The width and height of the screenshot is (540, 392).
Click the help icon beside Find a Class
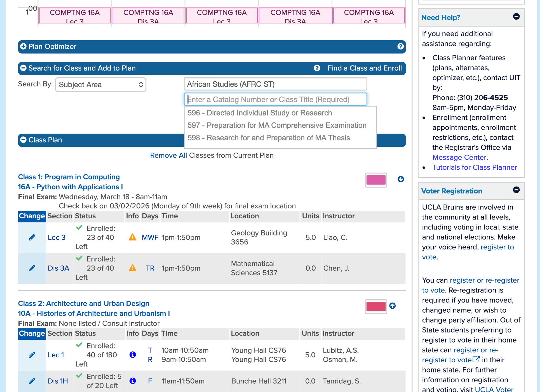point(317,68)
